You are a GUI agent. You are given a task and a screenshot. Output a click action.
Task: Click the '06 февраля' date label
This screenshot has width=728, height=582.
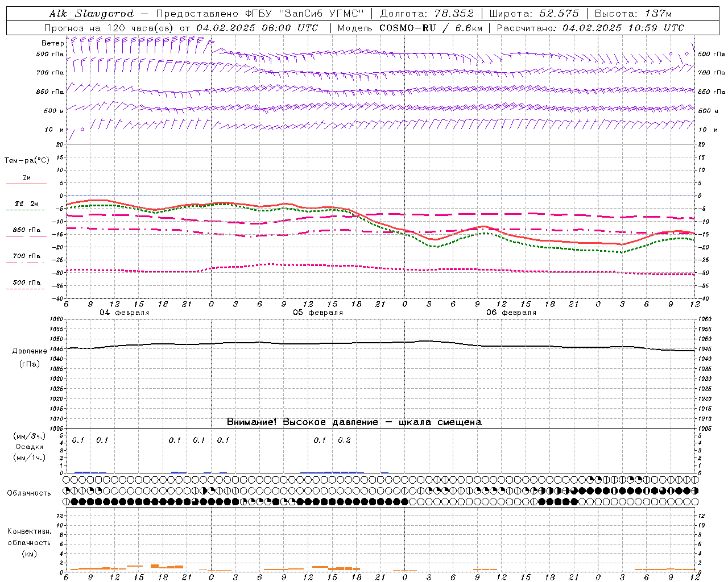[511, 313]
